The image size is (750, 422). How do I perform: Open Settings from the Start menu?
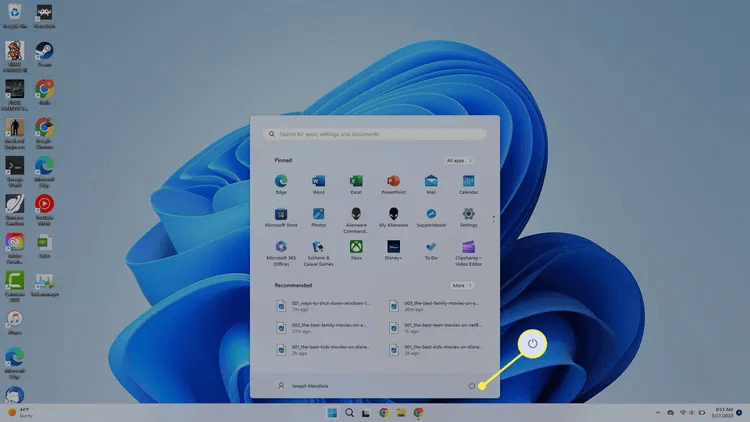click(x=468, y=217)
